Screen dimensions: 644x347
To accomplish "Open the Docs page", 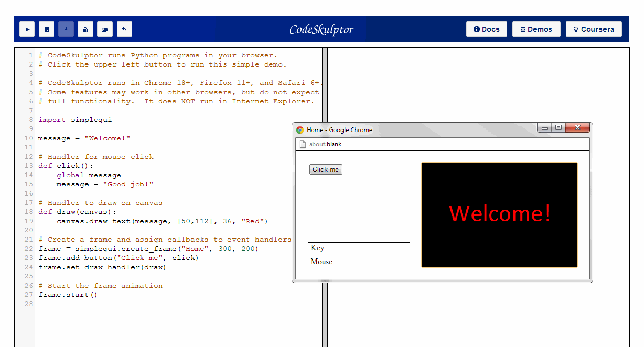I will click(486, 29).
